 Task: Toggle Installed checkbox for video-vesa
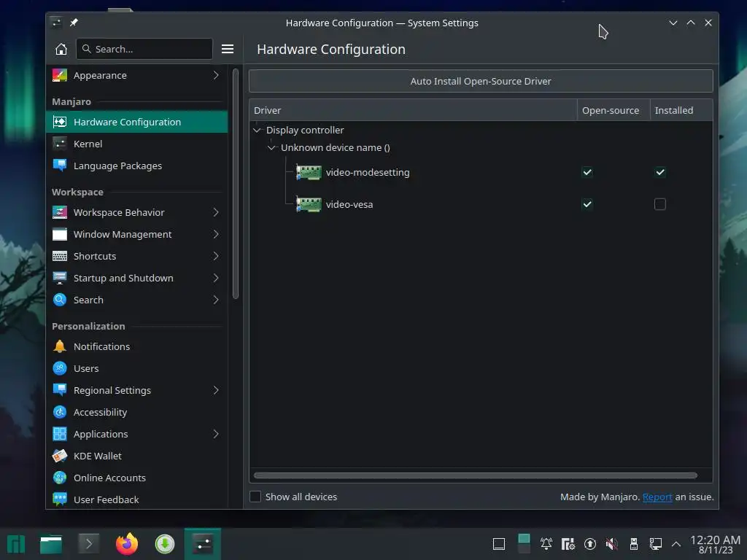tap(659, 204)
